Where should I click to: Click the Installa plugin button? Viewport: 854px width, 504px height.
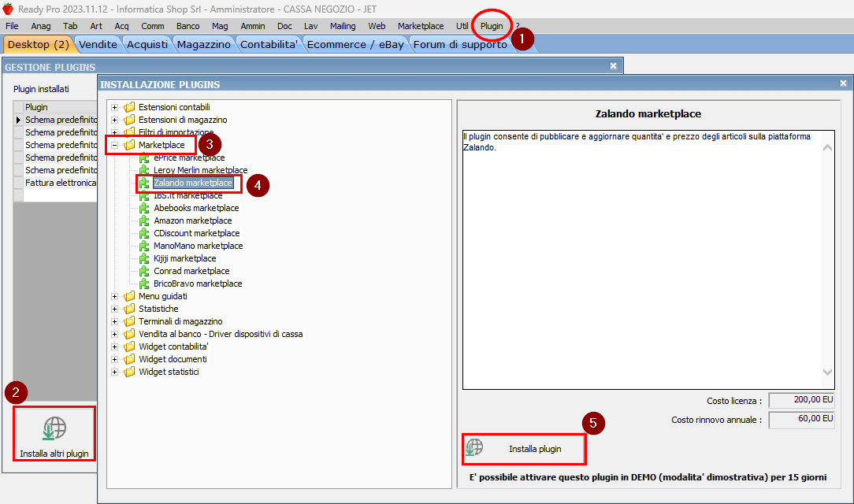click(524, 449)
